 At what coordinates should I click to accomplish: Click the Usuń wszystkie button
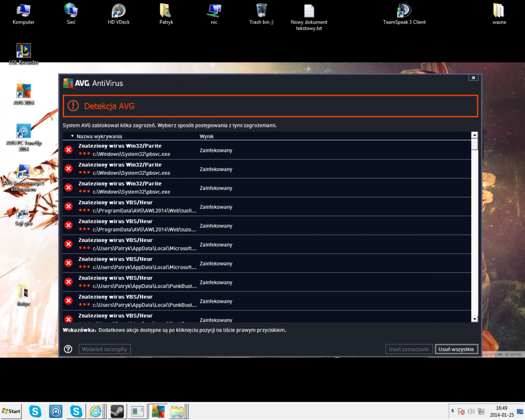click(456, 349)
